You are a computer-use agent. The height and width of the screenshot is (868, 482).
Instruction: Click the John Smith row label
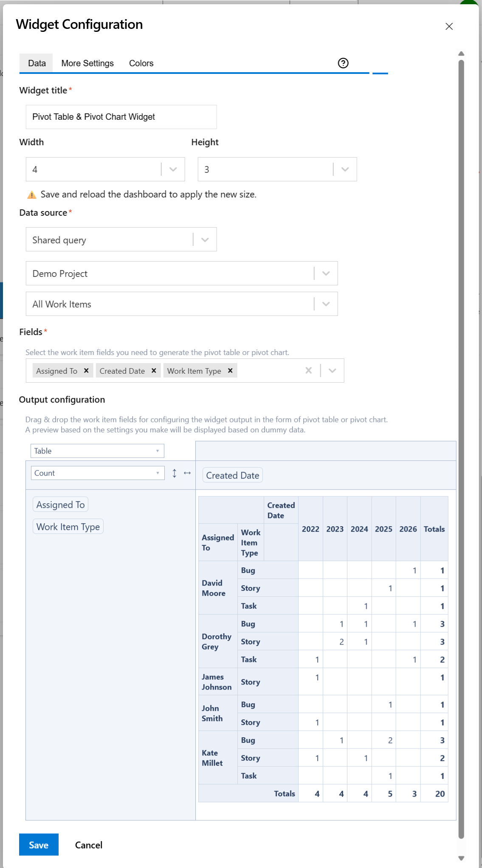218,713
